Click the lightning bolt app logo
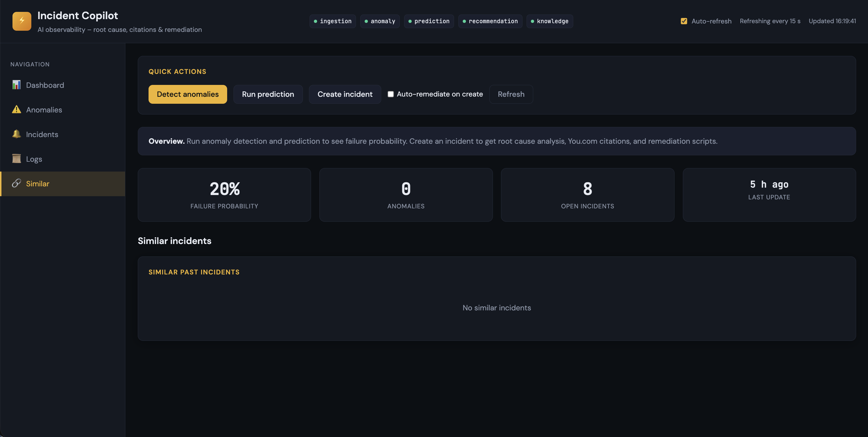This screenshot has width=868, height=437. click(21, 21)
